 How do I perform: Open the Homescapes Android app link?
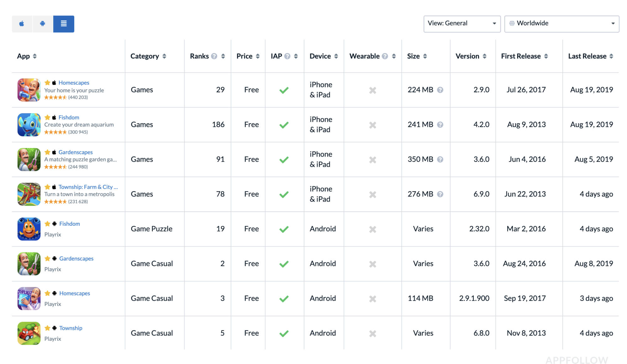tap(75, 293)
